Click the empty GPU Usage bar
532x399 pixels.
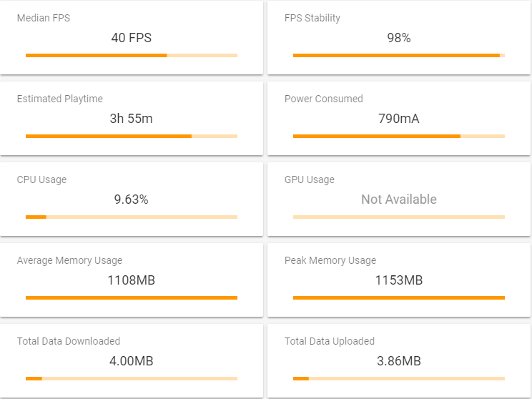click(x=399, y=217)
